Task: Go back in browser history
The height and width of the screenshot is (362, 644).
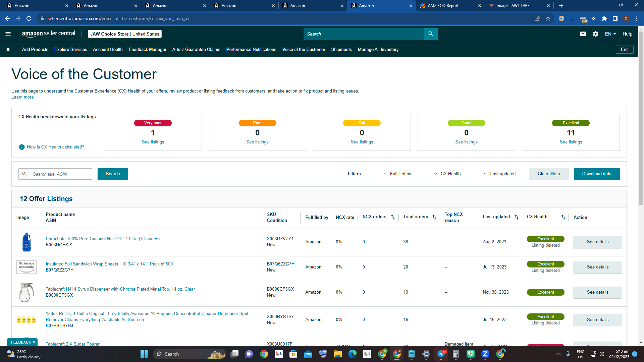Action: (7, 18)
